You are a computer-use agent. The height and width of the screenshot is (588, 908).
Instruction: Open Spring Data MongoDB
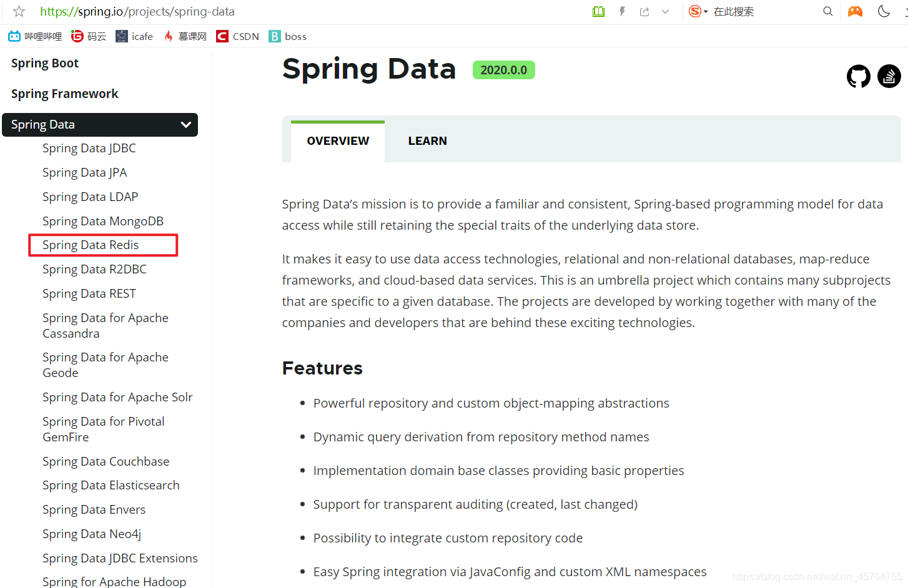coord(103,221)
